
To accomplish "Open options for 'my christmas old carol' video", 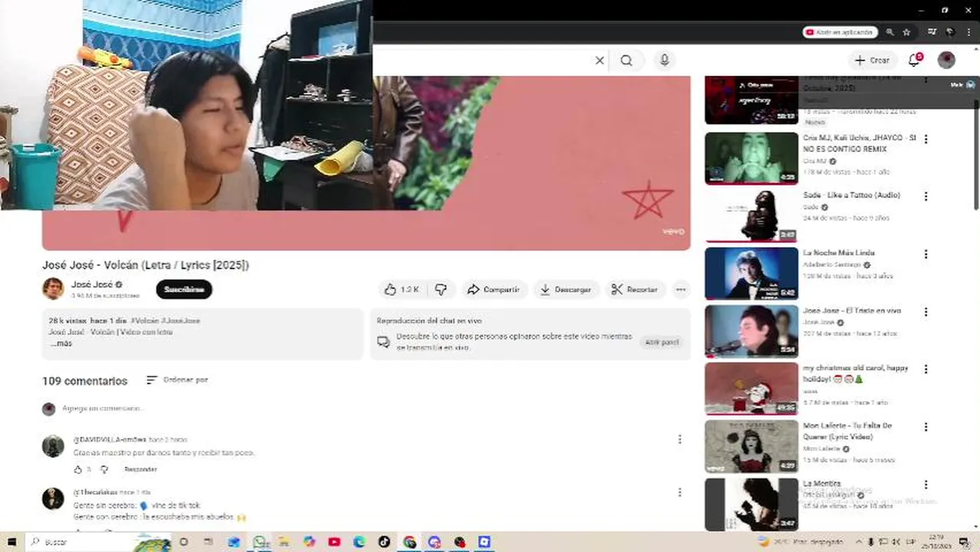I will 926,369.
